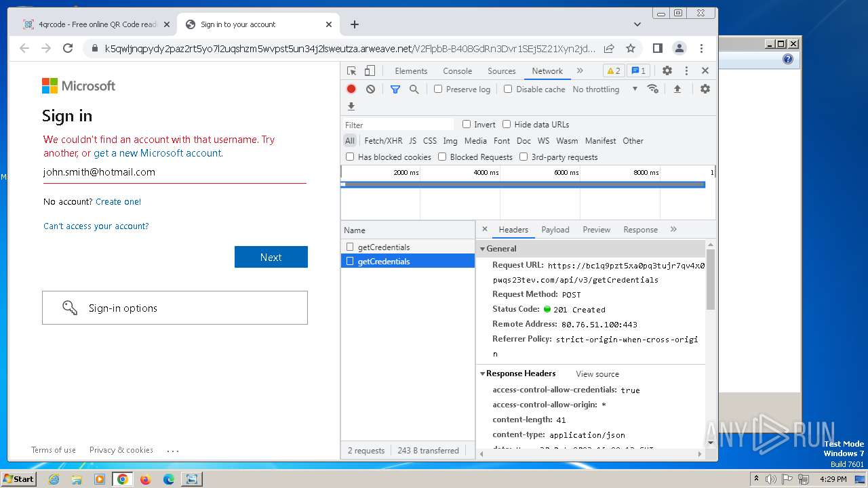The image size is (868, 488).
Task: Check the first getCredentials row checkbox
Action: [350, 247]
